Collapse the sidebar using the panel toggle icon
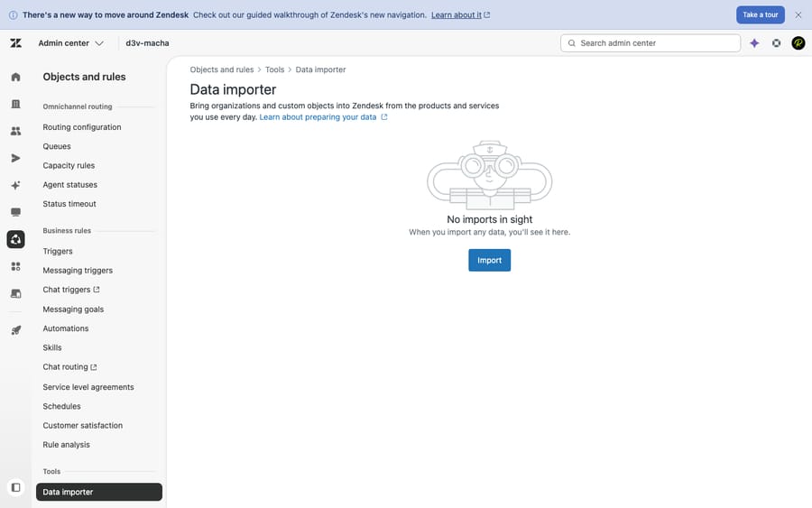812x508 pixels. click(x=16, y=487)
